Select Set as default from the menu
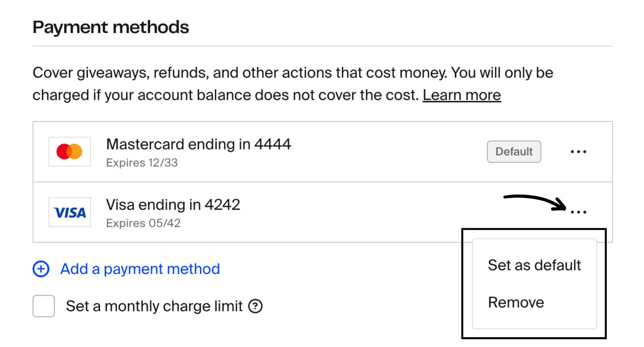The height and width of the screenshot is (347, 644). point(534,265)
